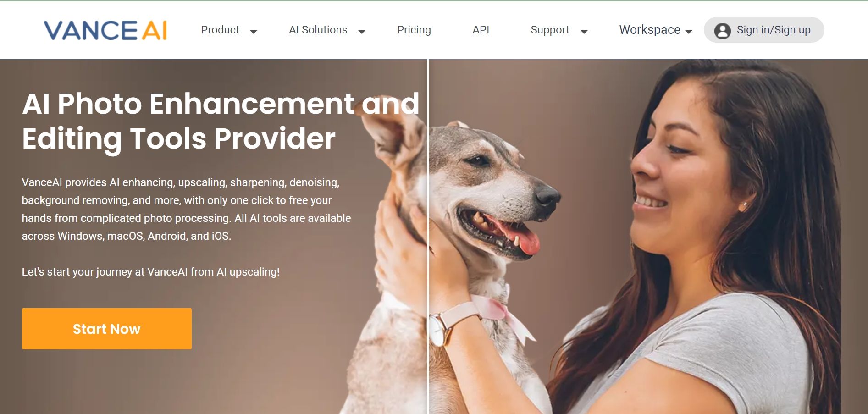Click the VanceAI logo
This screenshot has height=414, width=868.
point(105,30)
